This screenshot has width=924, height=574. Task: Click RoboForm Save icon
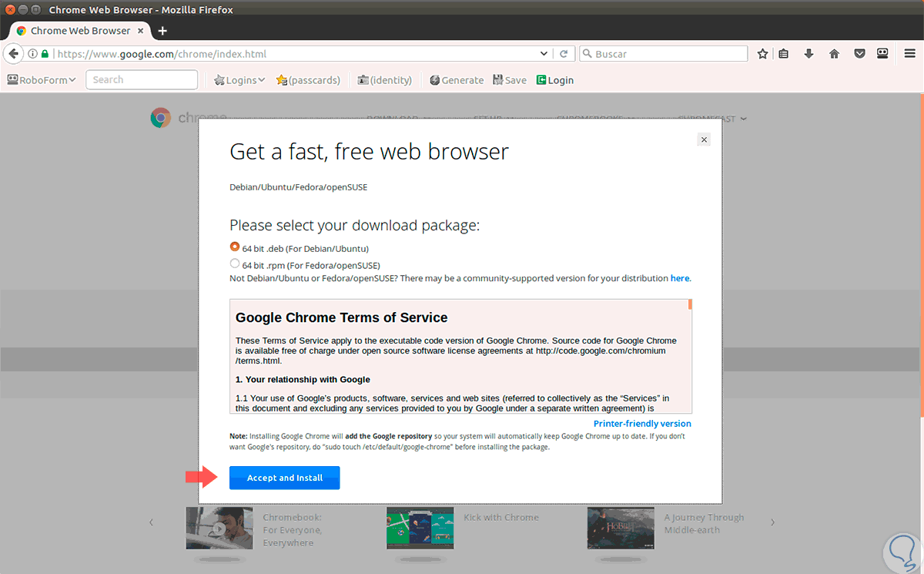(510, 80)
